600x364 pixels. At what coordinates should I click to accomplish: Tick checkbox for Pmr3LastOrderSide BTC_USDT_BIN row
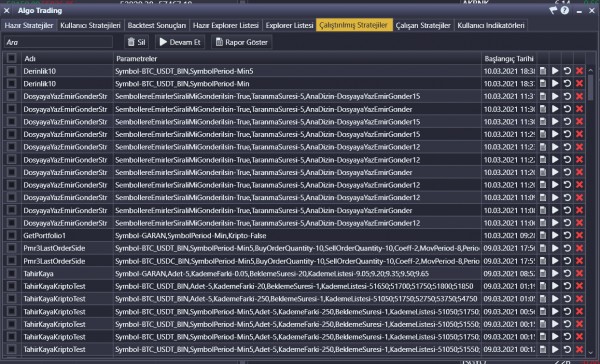pyautogui.click(x=11, y=248)
